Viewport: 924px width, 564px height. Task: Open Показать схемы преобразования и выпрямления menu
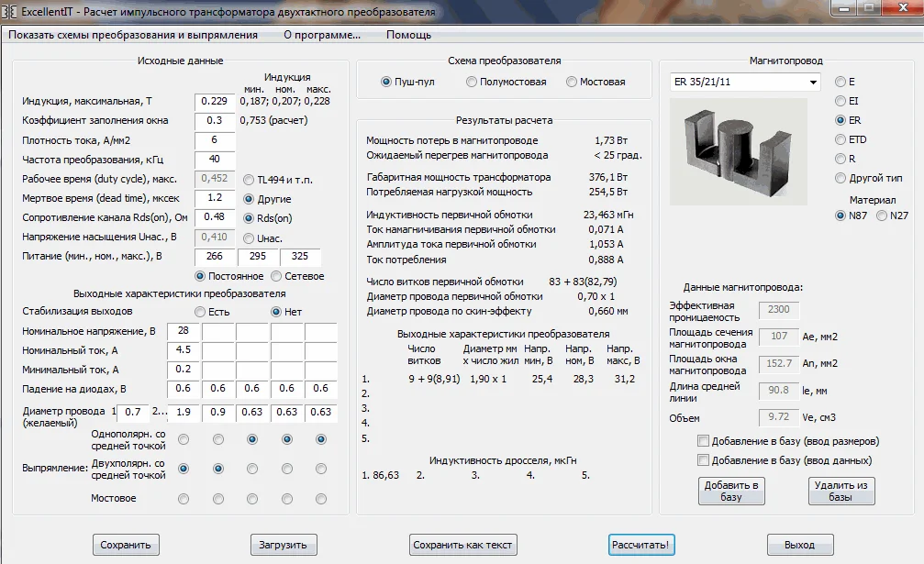point(133,35)
